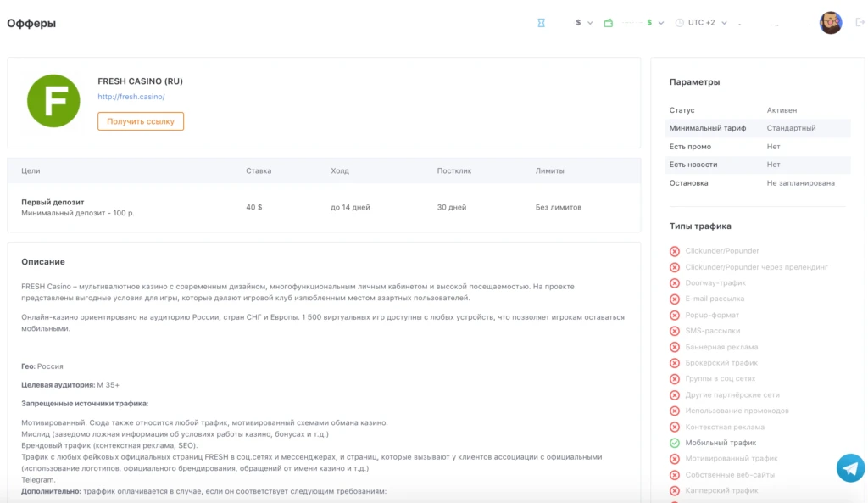Image resolution: width=868 pixels, height=503 pixels.
Task: Click the Fresh Casino green F logo
Action: (53, 101)
